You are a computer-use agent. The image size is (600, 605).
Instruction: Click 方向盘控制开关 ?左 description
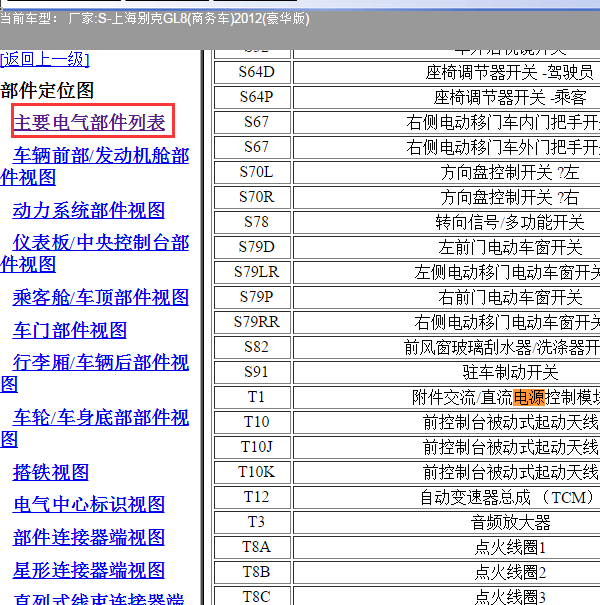[510, 172]
